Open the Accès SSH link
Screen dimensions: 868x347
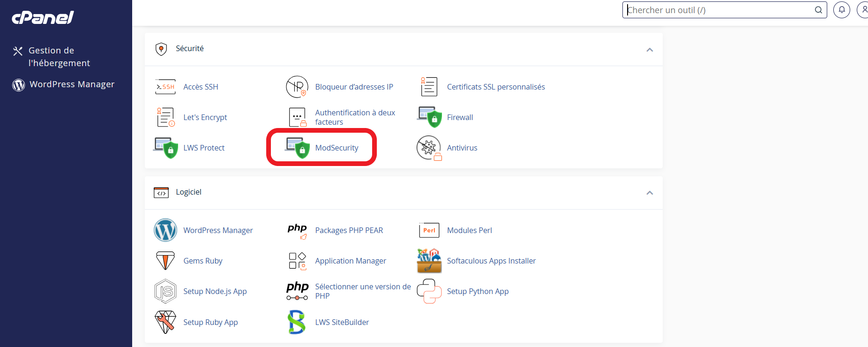[x=201, y=87]
